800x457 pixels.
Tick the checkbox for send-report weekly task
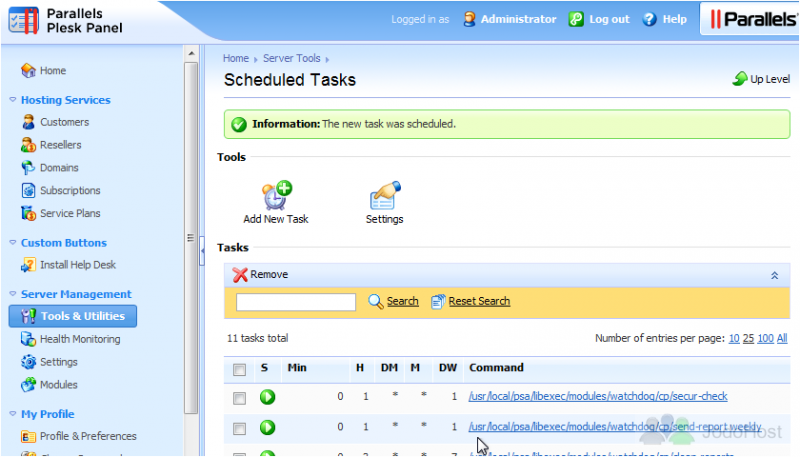(239, 429)
